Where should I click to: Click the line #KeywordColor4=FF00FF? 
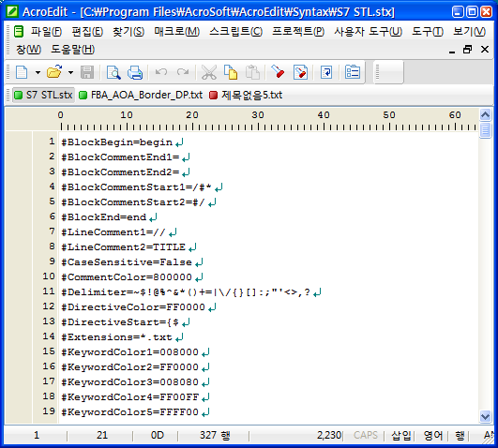(x=129, y=397)
